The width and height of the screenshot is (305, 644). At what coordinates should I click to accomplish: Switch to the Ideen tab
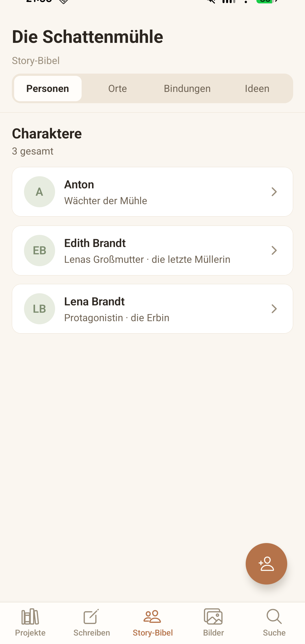(257, 89)
